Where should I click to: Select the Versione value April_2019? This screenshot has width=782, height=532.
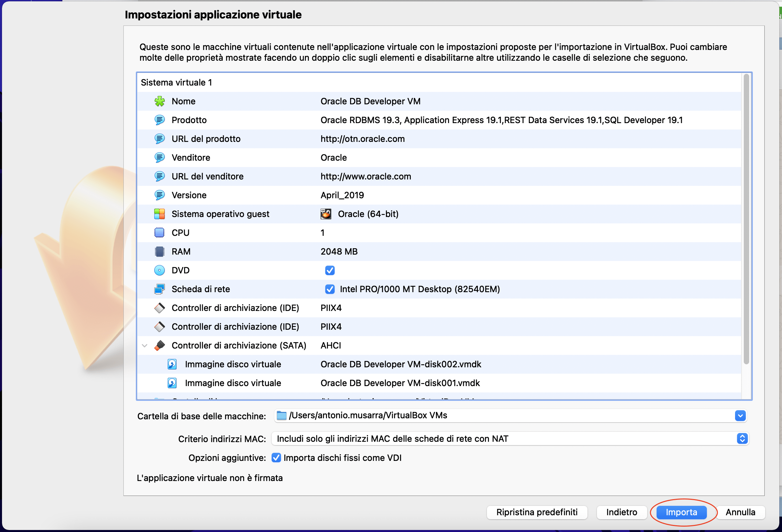[x=342, y=195]
